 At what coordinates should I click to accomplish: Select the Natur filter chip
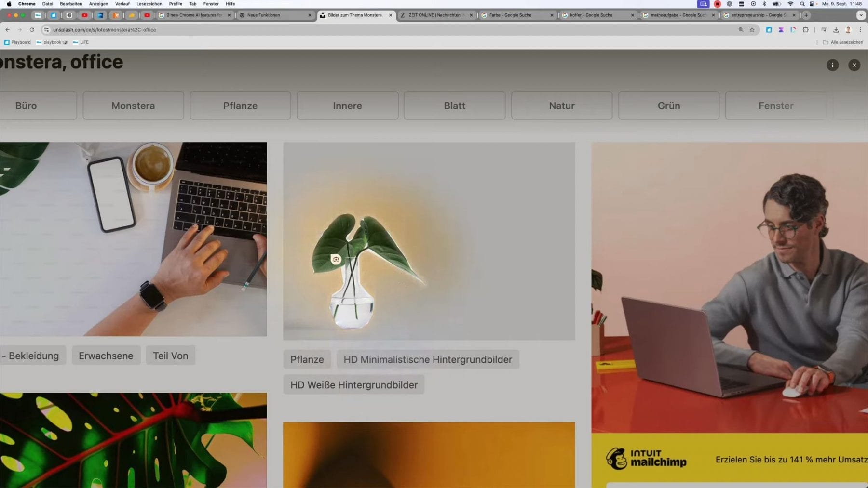click(x=561, y=106)
